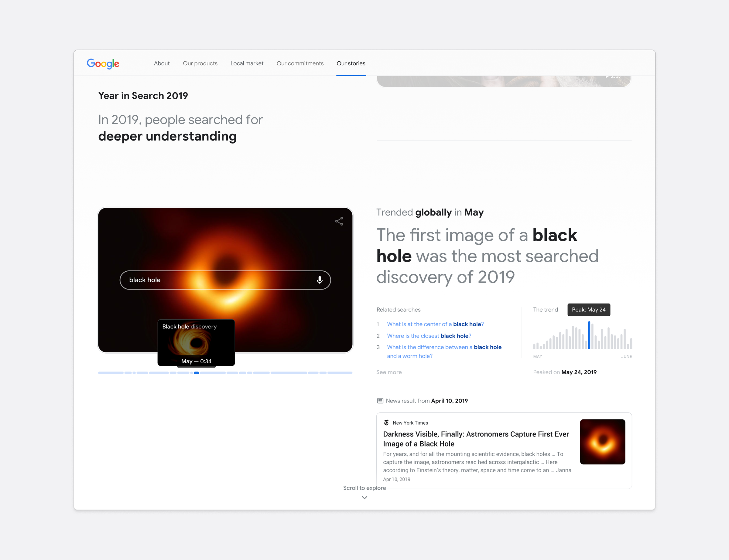Click the main black hole video image
Screen dimensions: 729x560
[x=225, y=280]
